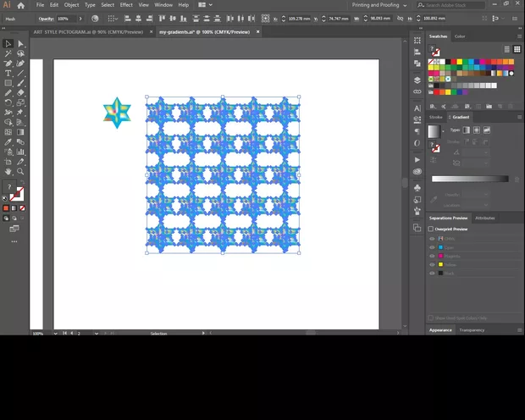Select the Rectangle tool
Screen dimensions: 525x420
click(8, 83)
